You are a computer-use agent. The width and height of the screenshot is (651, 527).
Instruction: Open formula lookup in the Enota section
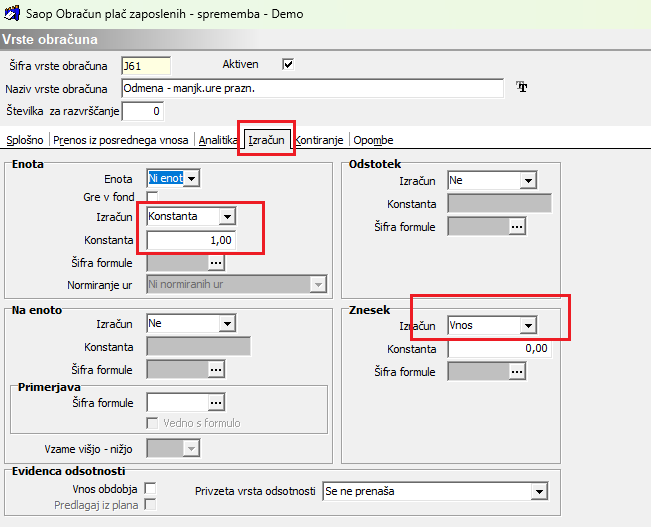[x=216, y=263]
